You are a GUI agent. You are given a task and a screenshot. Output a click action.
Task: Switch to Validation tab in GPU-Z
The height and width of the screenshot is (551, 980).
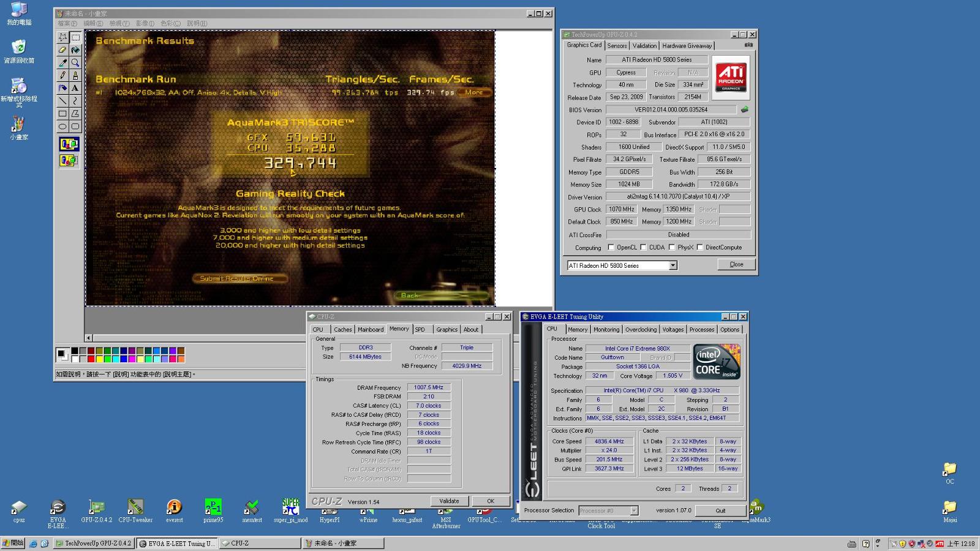[x=644, y=46]
